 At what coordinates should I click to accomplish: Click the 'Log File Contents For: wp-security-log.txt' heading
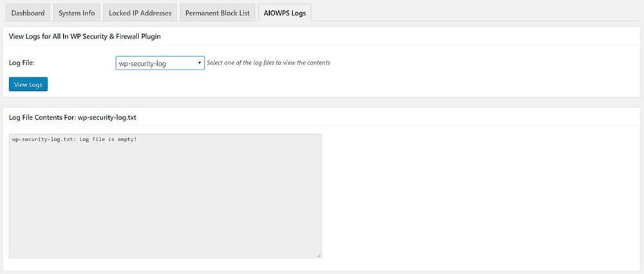click(x=73, y=118)
